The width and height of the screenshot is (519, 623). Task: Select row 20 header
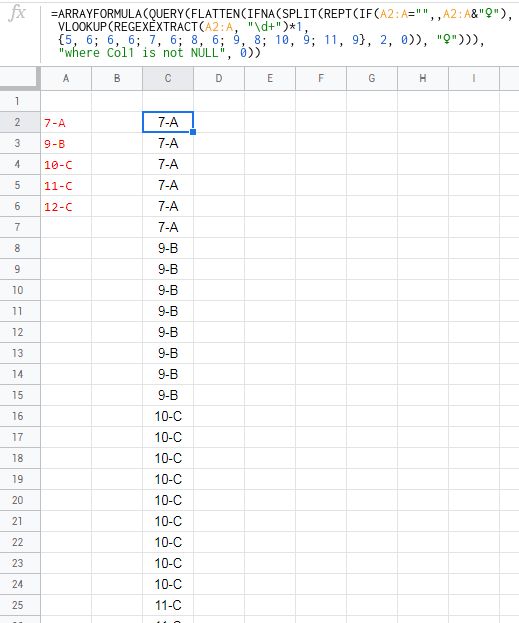click(20, 500)
